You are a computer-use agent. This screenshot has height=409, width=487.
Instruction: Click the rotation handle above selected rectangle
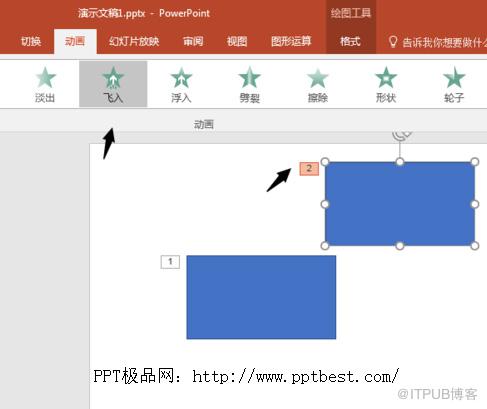[x=400, y=135]
